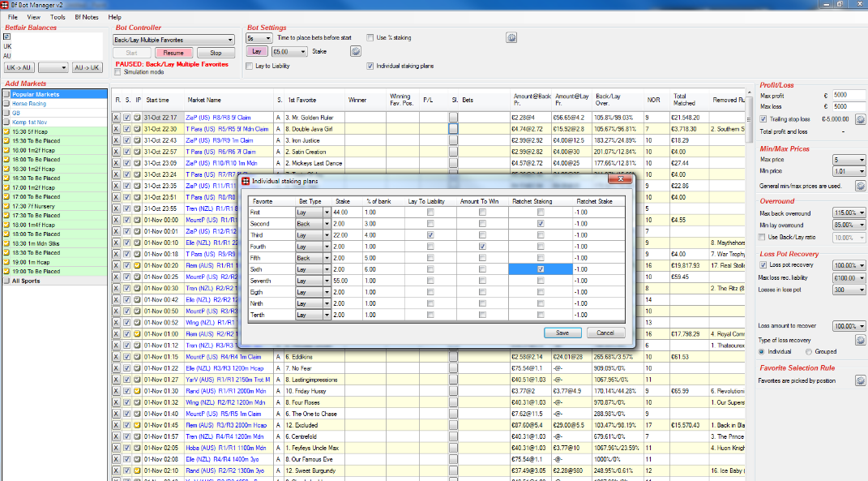This screenshot has height=481, width=868.
Task: Uncheck Individual staking plans checkbox
Action: click(x=370, y=66)
